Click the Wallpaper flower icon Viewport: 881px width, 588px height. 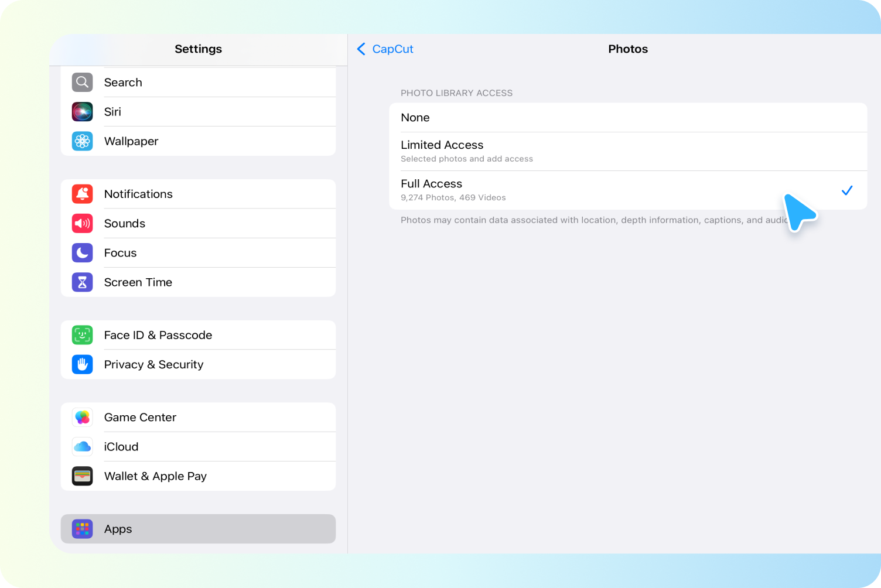pyautogui.click(x=82, y=141)
